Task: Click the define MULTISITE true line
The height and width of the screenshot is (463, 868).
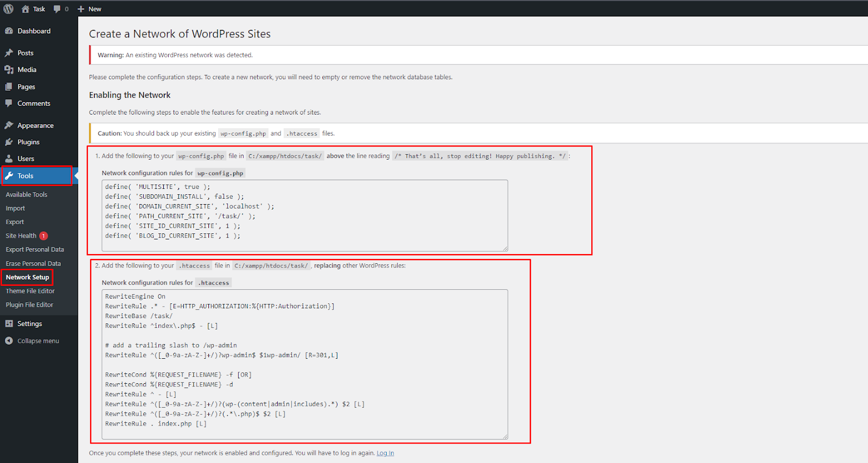Action: 157,187
